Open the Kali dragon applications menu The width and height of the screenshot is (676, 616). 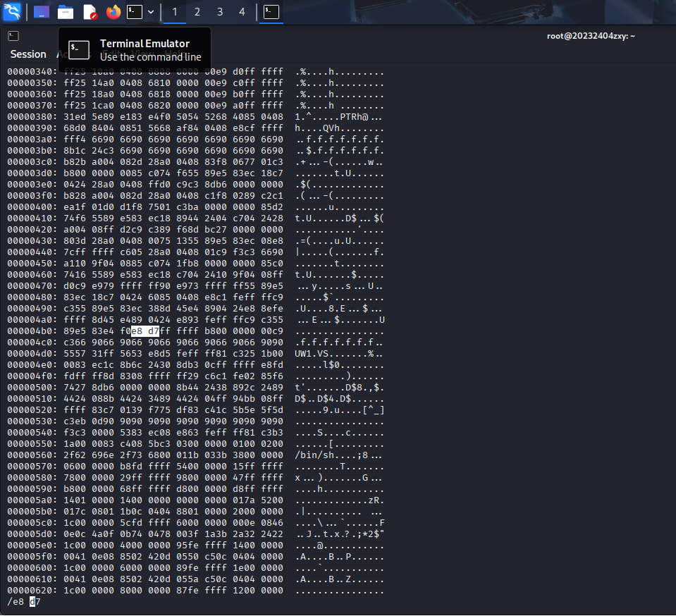pyautogui.click(x=12, y=12)
